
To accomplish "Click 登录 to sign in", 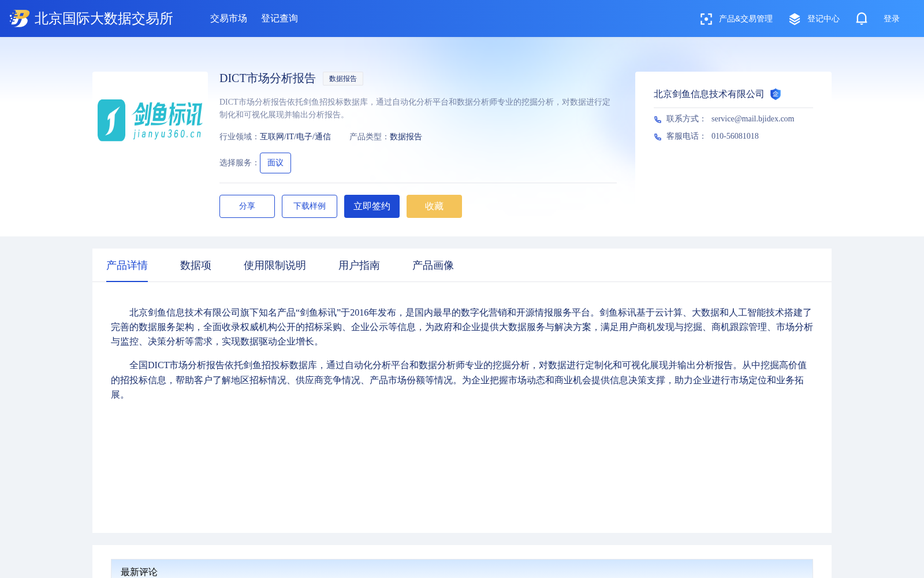I will pyautogui.click(x=892, y=19).
